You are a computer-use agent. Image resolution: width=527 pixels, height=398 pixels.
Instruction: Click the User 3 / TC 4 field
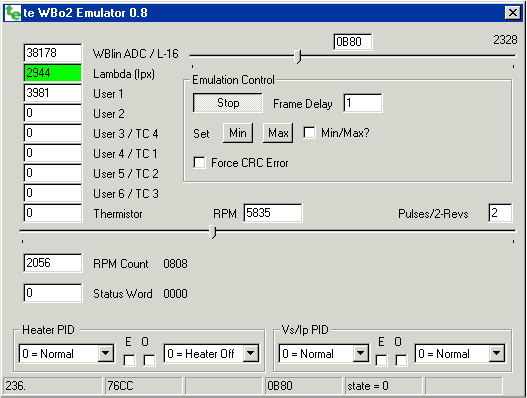[x=53, y=133]
